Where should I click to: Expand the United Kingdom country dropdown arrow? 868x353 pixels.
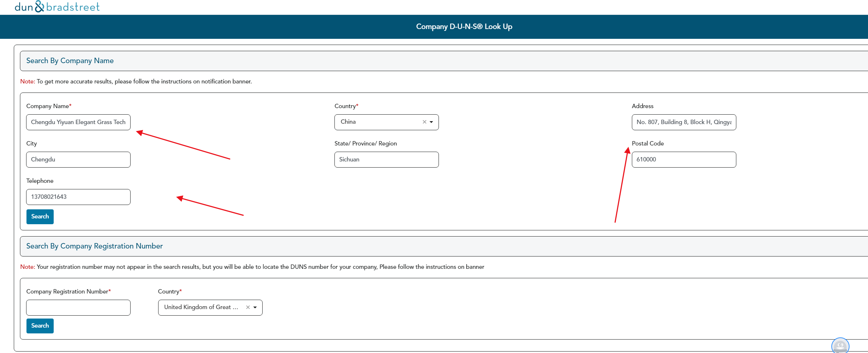[x=255, y=308]
